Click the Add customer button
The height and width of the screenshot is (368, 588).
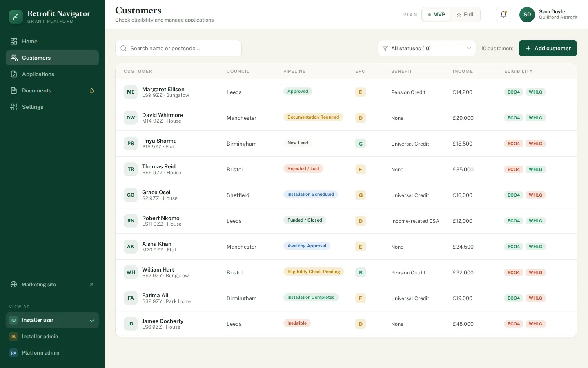pyautogui.click(x=548, y=48)
